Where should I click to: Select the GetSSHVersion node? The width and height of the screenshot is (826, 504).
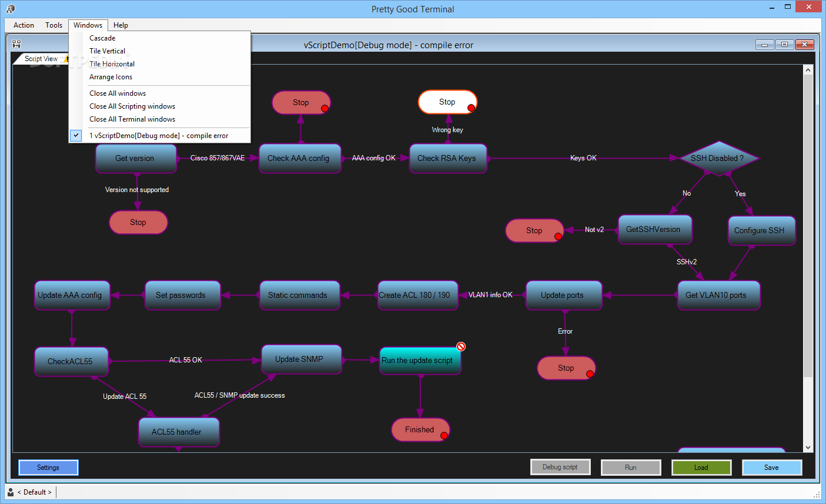coord(655,230)
